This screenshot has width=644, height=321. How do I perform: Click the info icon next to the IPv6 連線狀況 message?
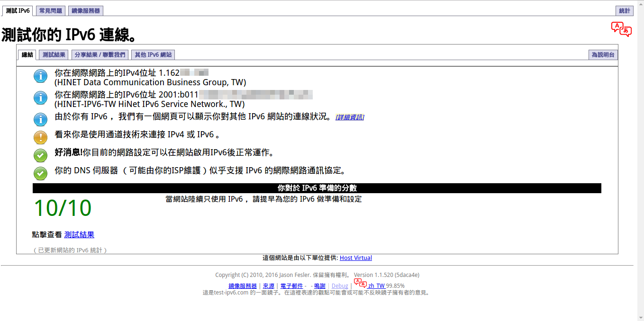pos(40,119)
